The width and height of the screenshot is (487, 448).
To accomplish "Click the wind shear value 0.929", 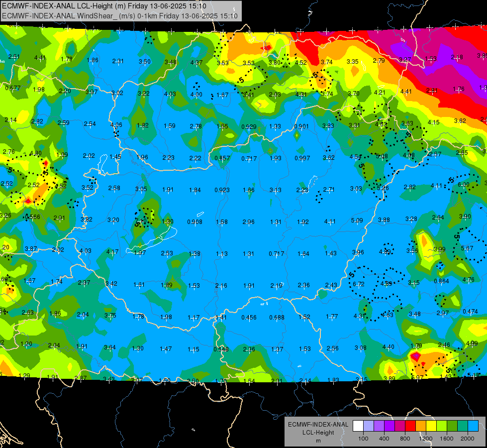I will [249, 126].
